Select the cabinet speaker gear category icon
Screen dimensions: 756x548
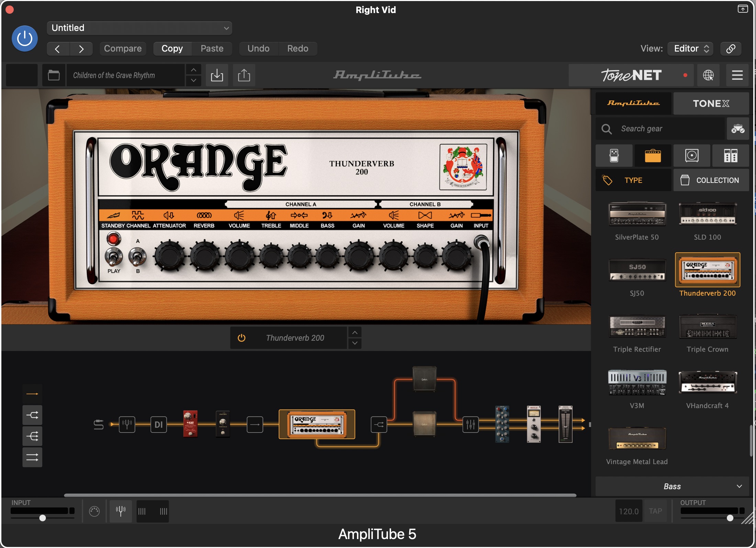pyautogui.click(x=692, y=155)
